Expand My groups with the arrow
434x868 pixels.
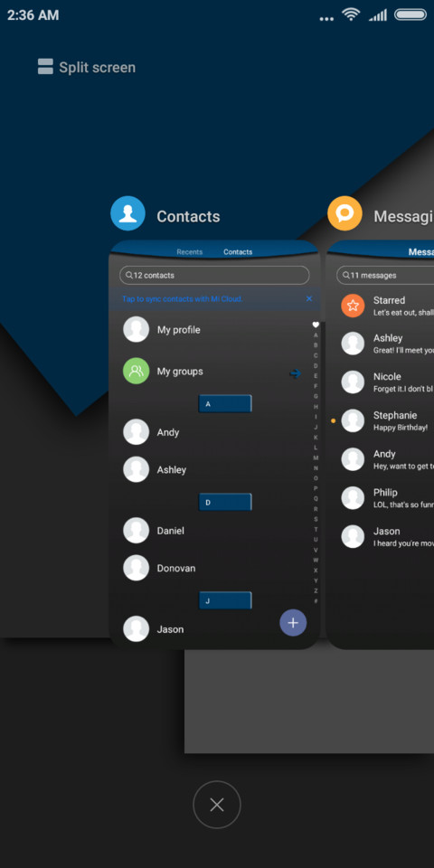coord(296,373)
